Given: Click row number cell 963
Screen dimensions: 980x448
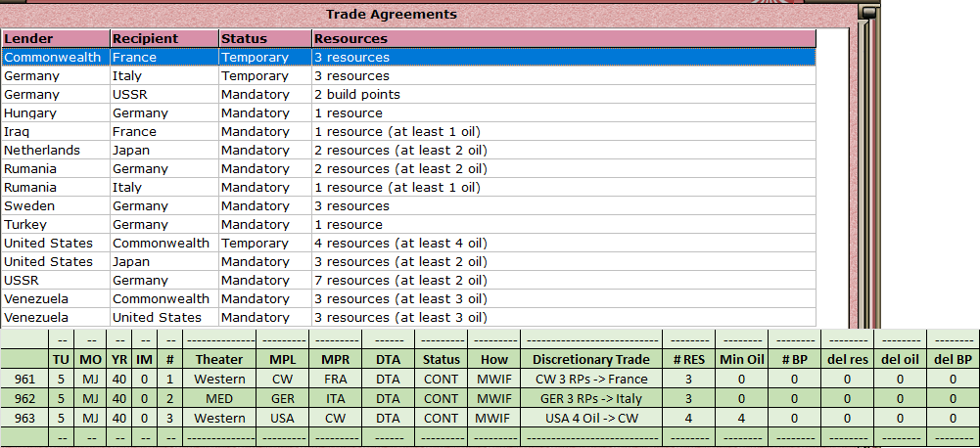Looking at the screenshot, I should (24, 418).
